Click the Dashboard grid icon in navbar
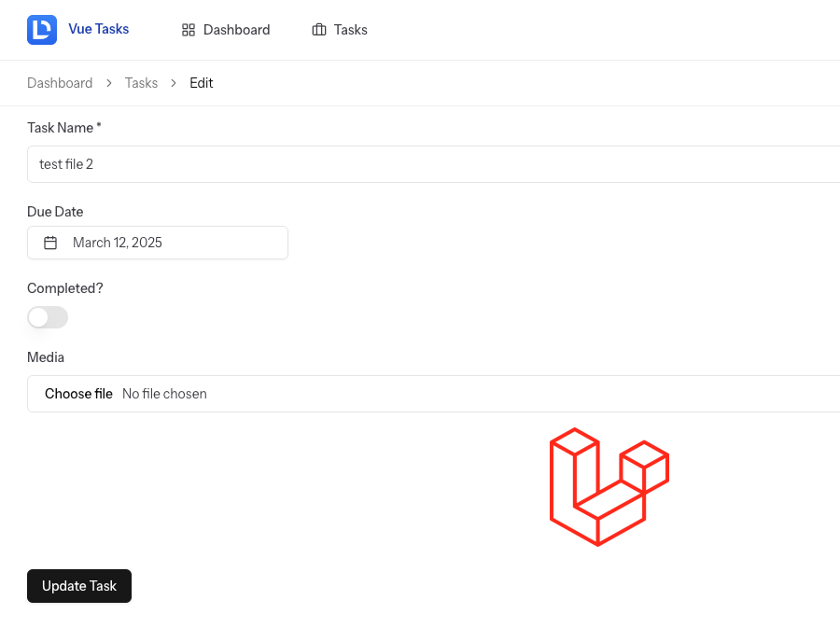The height and width of the screenshot is (642, 840). pyautogui.click(x=189, y=30)
